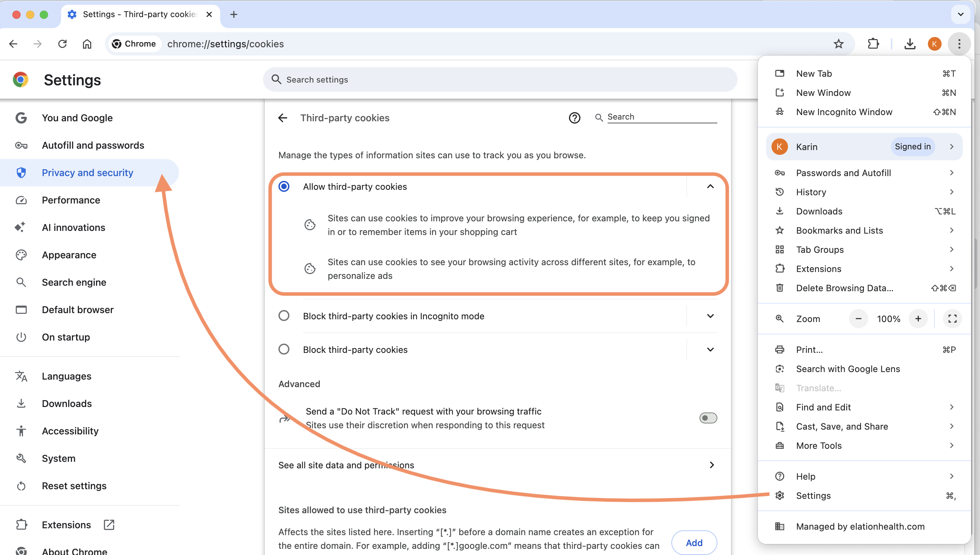
Task: Reload the page with the refresh icon
Action: coord(62,44)
